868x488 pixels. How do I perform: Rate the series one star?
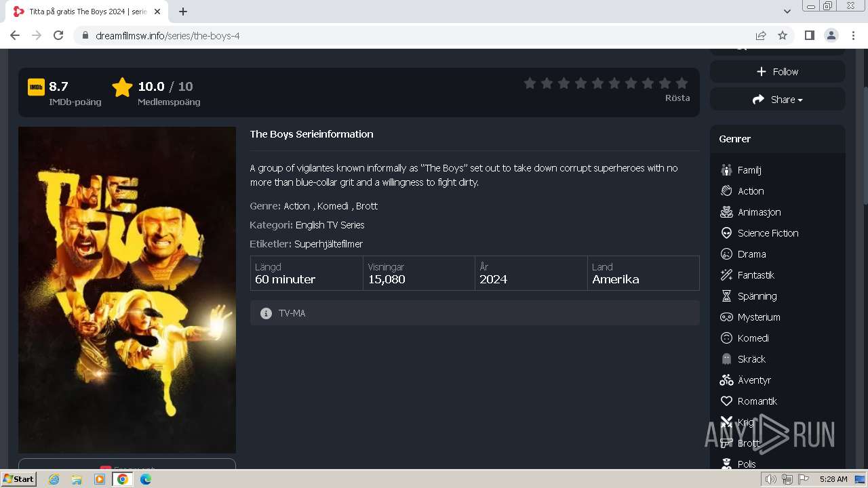[x=530, y=83]
